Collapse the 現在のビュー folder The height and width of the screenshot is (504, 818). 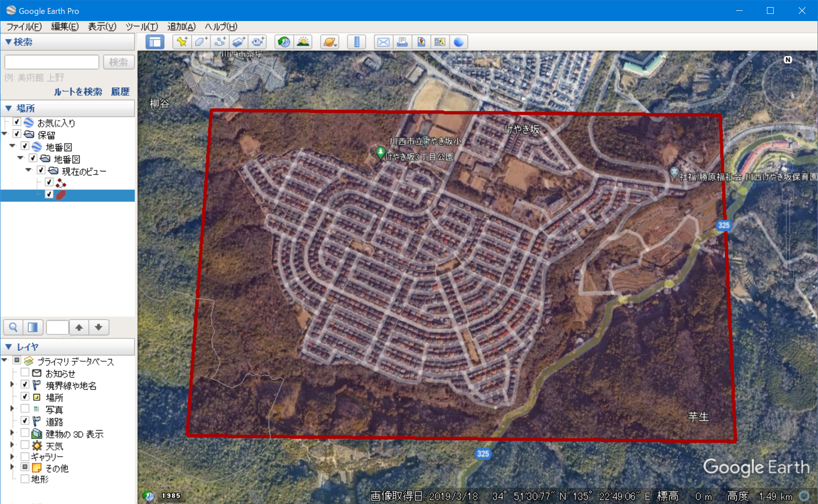[x=29, y=170]
